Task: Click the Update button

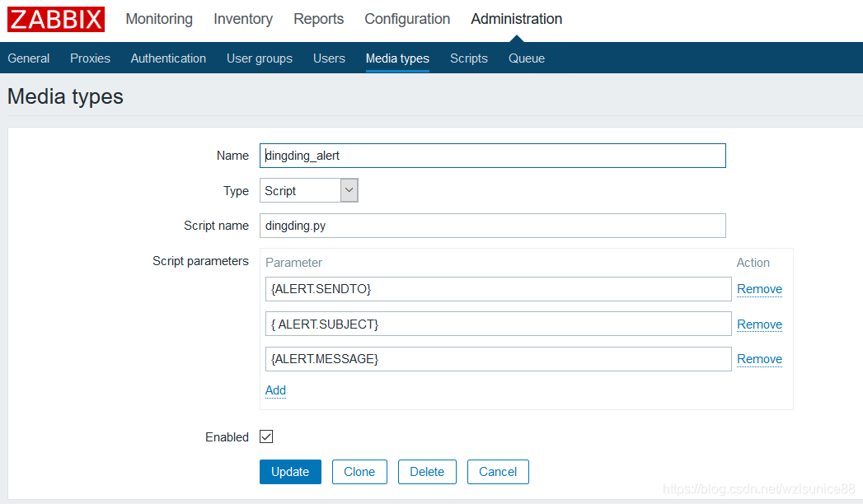Action: 290,472
